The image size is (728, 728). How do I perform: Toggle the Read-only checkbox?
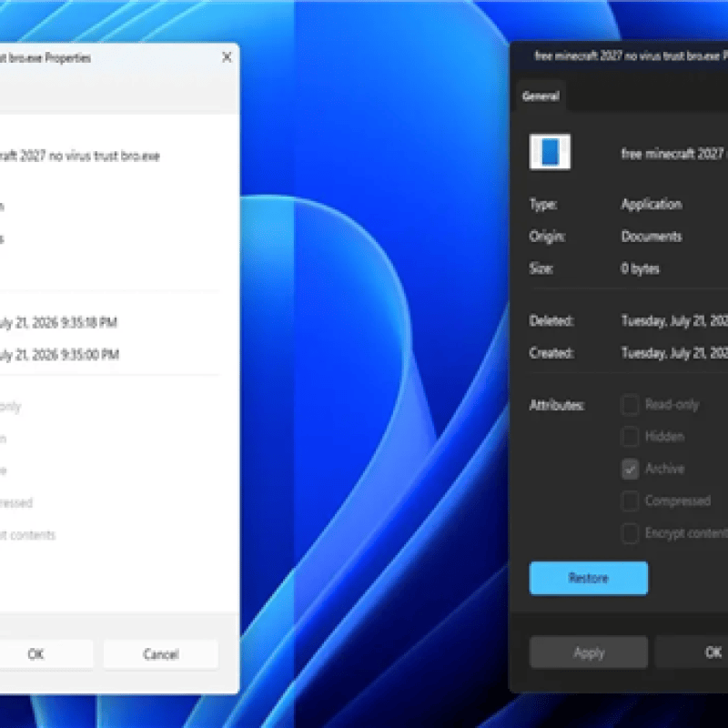tap(630, 404)
